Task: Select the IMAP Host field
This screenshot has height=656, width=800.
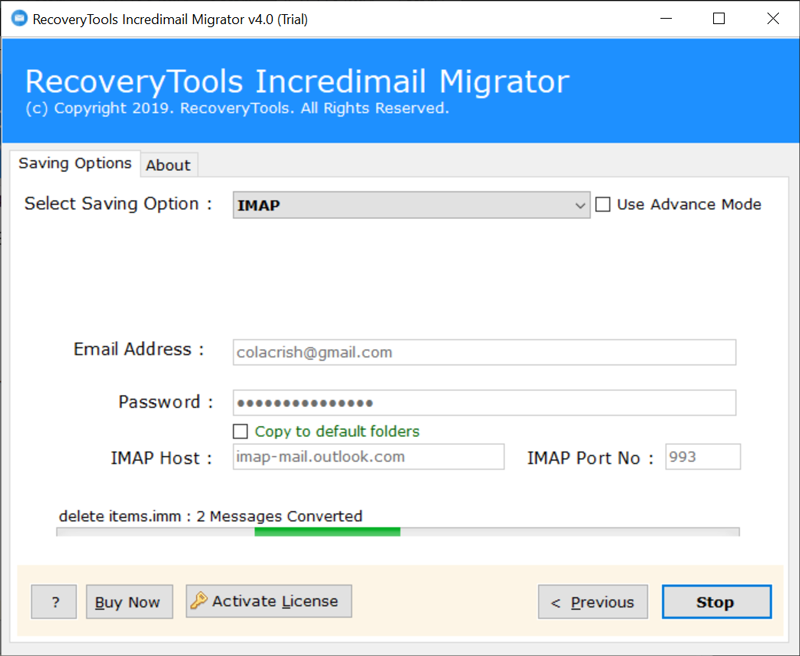Action: point(368,457)
